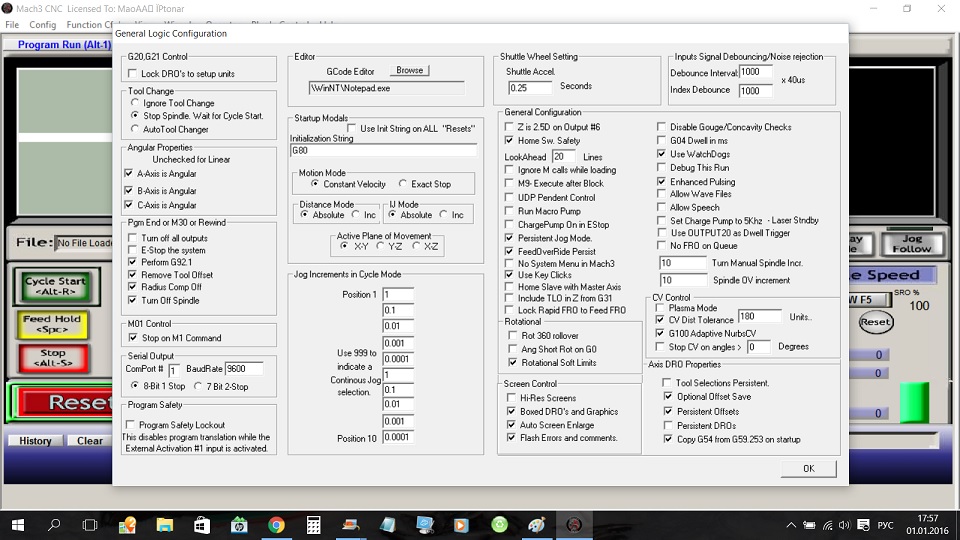960x540 pixels.
Task: Choose Exact Stop motion mode
Action: click(x=403, y=184)
